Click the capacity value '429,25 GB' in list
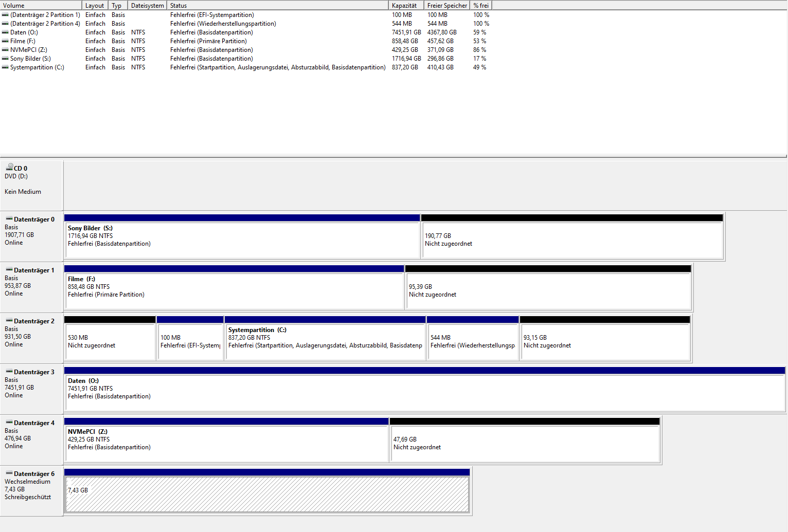The width and height of the screenshot is (788, 532). (x=405, y=50)
